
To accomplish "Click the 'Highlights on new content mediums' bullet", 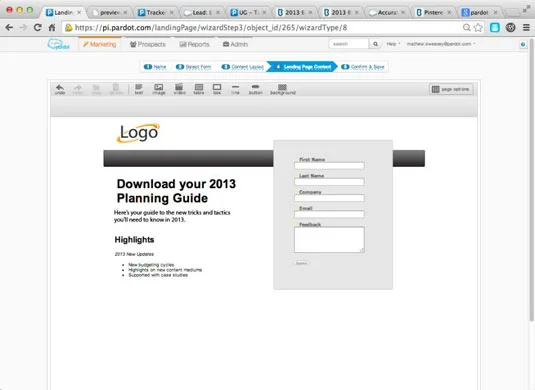I will (x=165, y=270).
